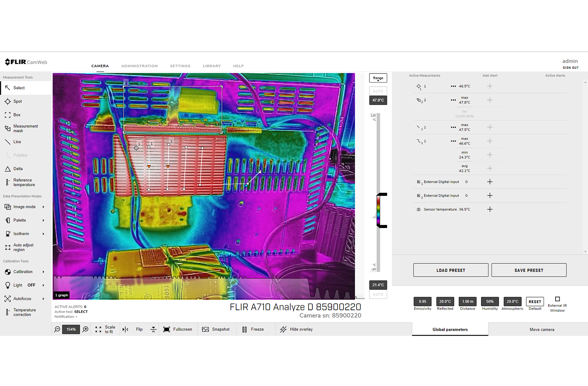The width and height of the screenshot is (588, 386).
Task: Select the Global parameters tab
Action: (450, 329)
